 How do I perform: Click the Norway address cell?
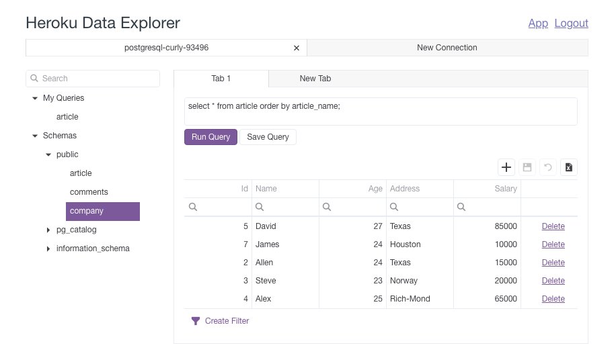[x=420, y=281]
